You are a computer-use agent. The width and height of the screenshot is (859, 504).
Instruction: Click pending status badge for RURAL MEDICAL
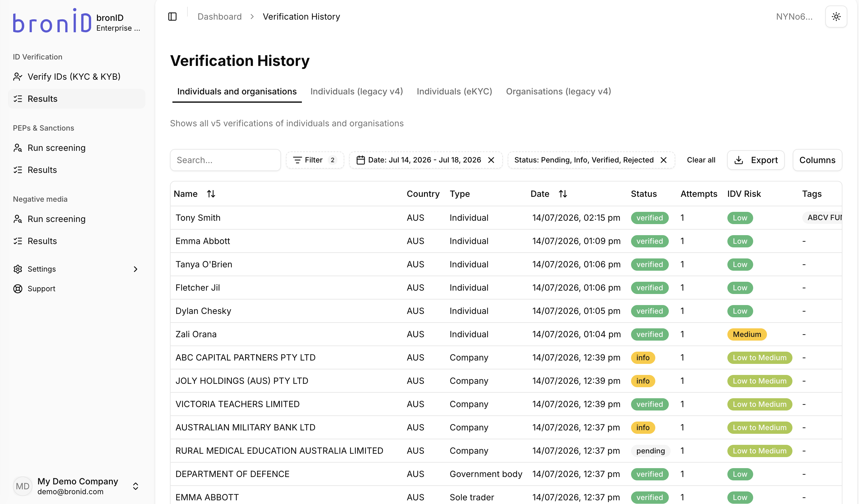coord(650,451)
